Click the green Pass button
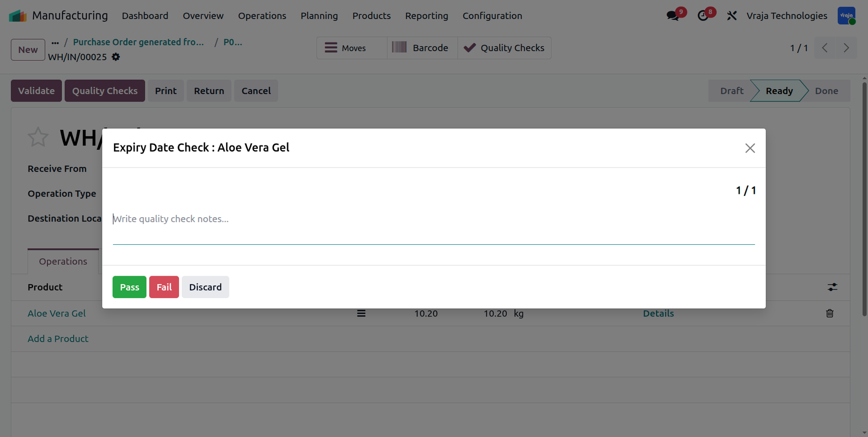Image resolution: width=868 pixels, height=437 pixels. pos(130,287)
